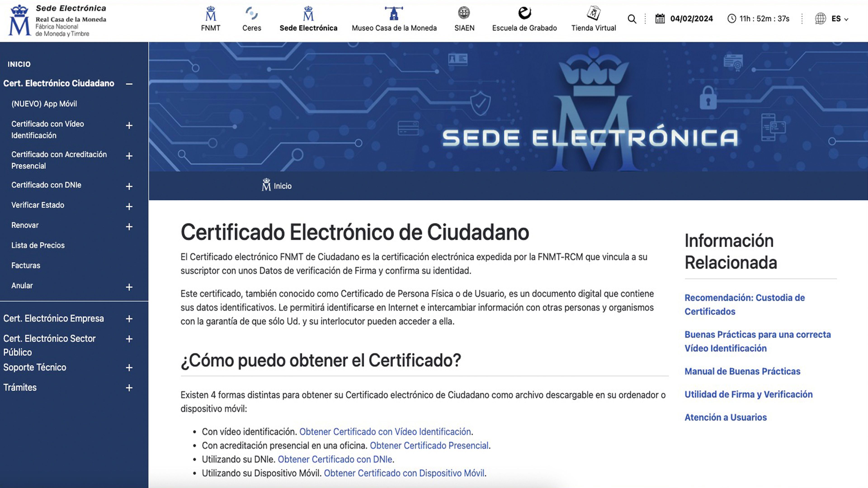Screen dimensions: 868x488
Task: Click Obtener Certificado con Vídeo Identificación link
Action: pos(385,432)
